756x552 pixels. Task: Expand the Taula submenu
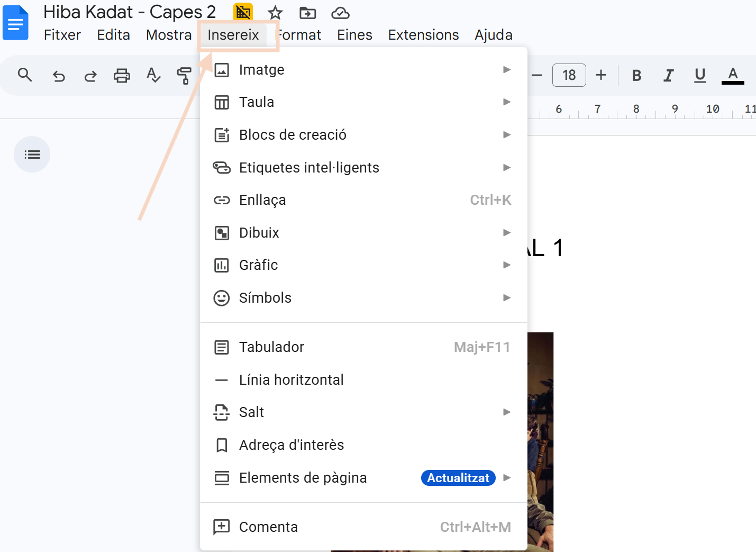click(363, 102)
